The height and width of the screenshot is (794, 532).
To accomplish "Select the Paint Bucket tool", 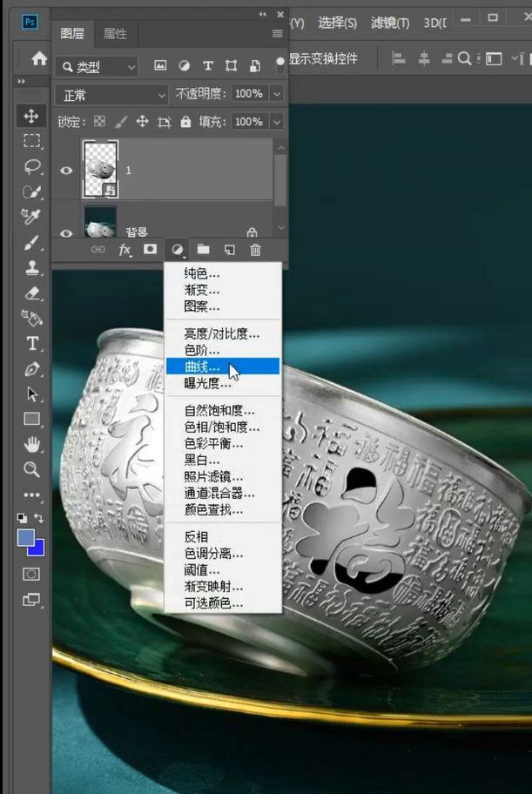I will pos(31,318).
